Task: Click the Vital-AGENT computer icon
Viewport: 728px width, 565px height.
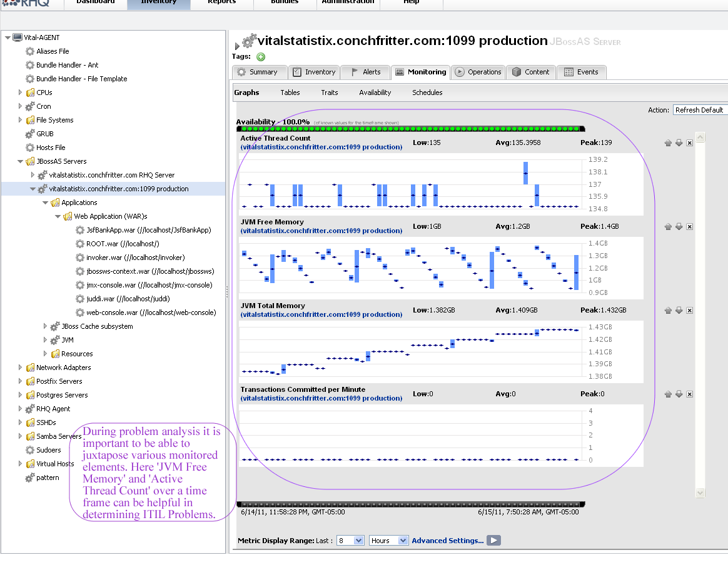Action: click(18, 37)
